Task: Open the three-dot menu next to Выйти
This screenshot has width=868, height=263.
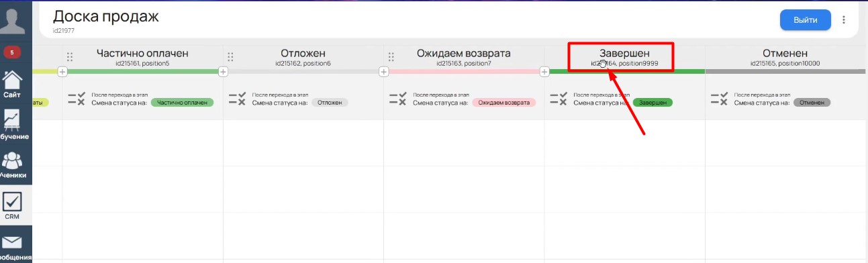Action: [x=844, y=20]
